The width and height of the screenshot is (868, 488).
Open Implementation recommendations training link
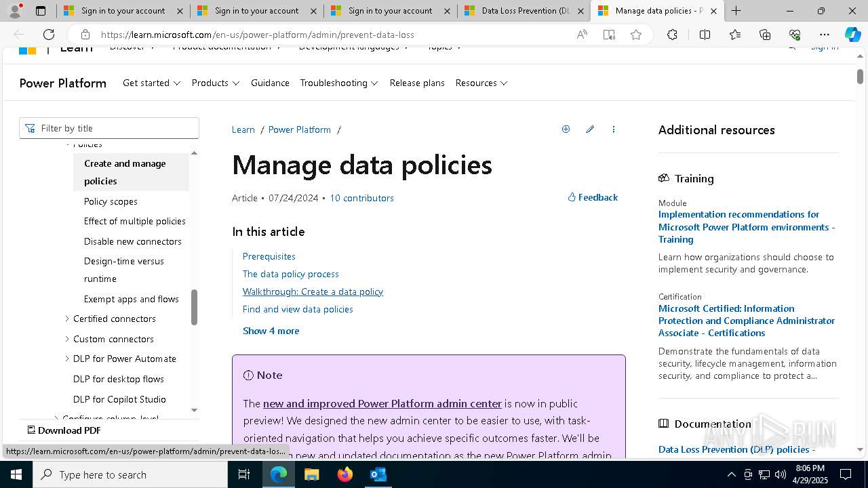click(x=747, y=226)
